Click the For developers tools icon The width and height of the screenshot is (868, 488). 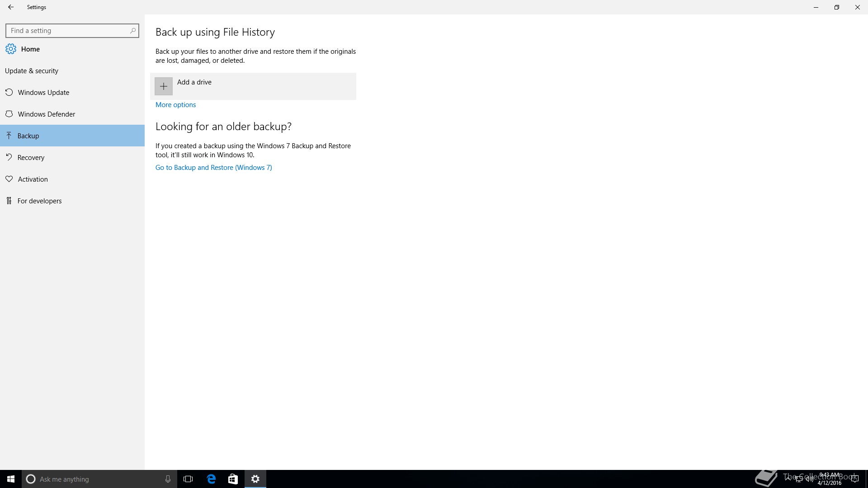coord(9,201)
